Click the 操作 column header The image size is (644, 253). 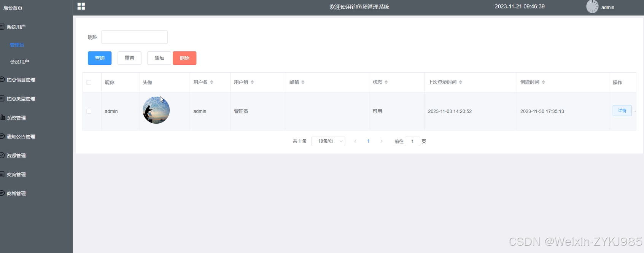617,82
